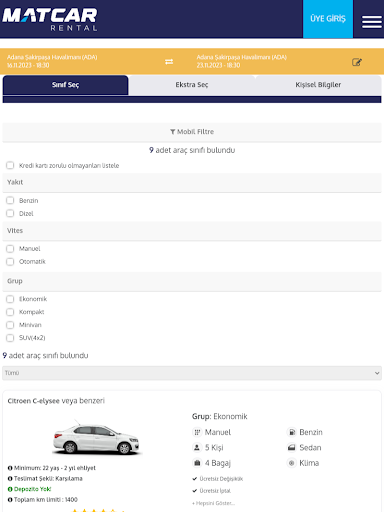The height and width of the screenshot is (512, 384).
Task: Enable the Benzin fuel checkbox
Action: pos(10,200)
